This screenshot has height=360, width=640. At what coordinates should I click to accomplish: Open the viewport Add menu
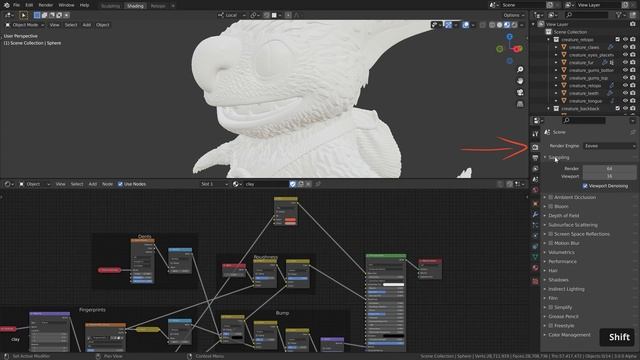pyautogui.click(x=87, y=25)
